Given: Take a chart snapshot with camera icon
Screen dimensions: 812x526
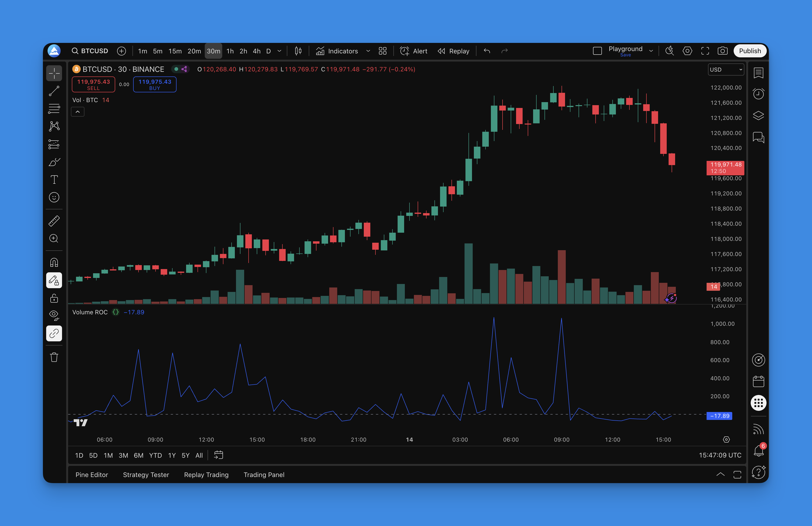Looking at the screenshot, I should (x=723, y=51).
